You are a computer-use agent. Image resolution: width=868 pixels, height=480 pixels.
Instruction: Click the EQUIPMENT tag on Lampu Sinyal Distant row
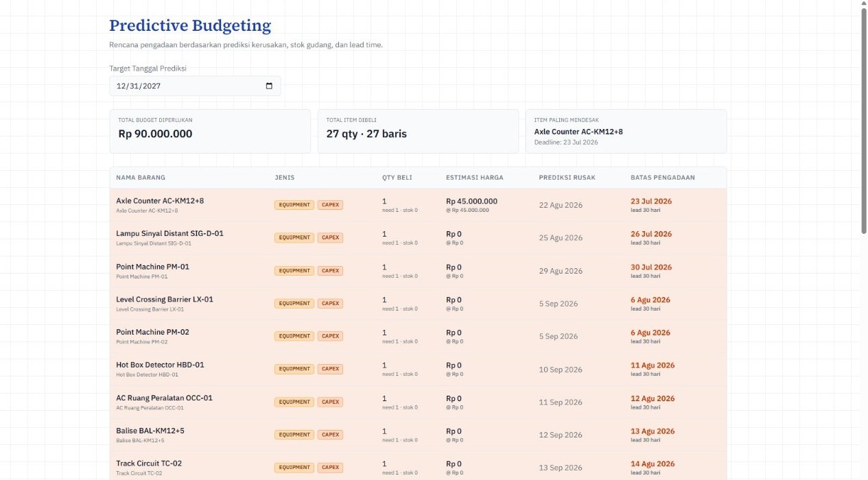point(294,238)
